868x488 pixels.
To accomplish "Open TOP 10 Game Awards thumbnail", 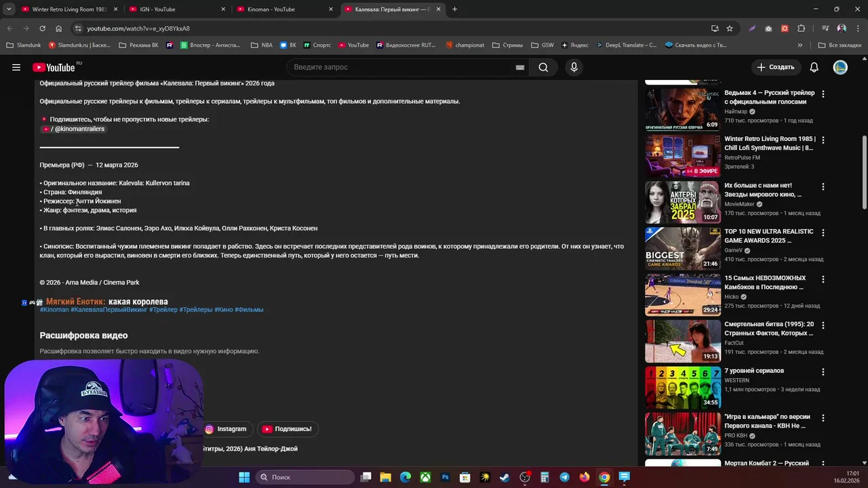I will [682, 248].
